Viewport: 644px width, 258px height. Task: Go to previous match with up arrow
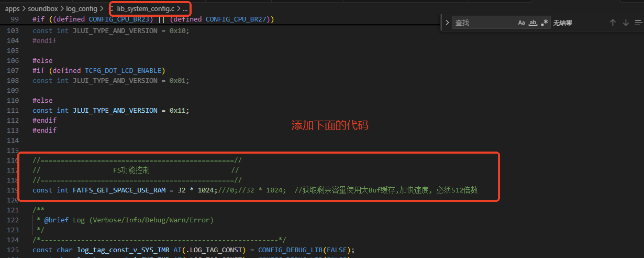[613, 23]
